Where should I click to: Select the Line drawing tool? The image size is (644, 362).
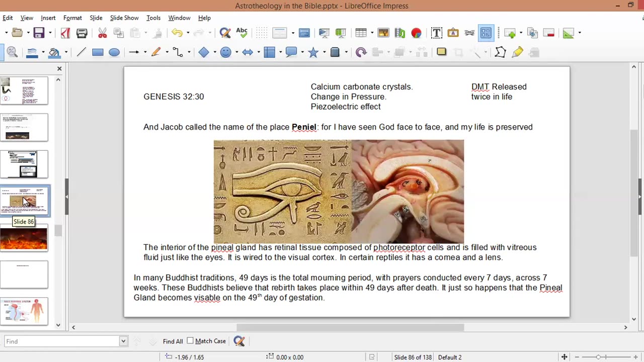pos(81,52)
